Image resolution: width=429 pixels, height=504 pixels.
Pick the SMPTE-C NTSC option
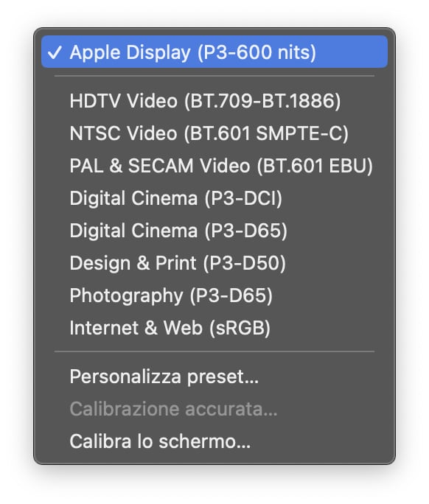tap(214, 133)
